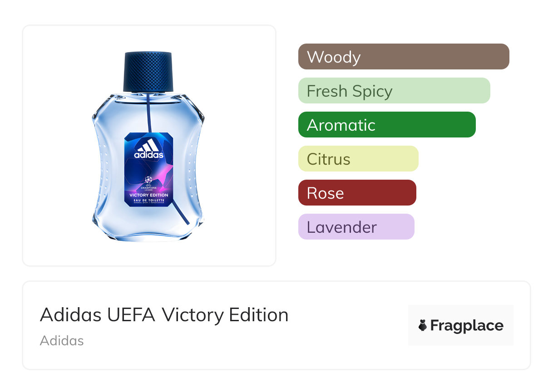Select the Fresh Spicy accord bar
The width and height of the screenshot is (553, 392).
coord(394,91)
